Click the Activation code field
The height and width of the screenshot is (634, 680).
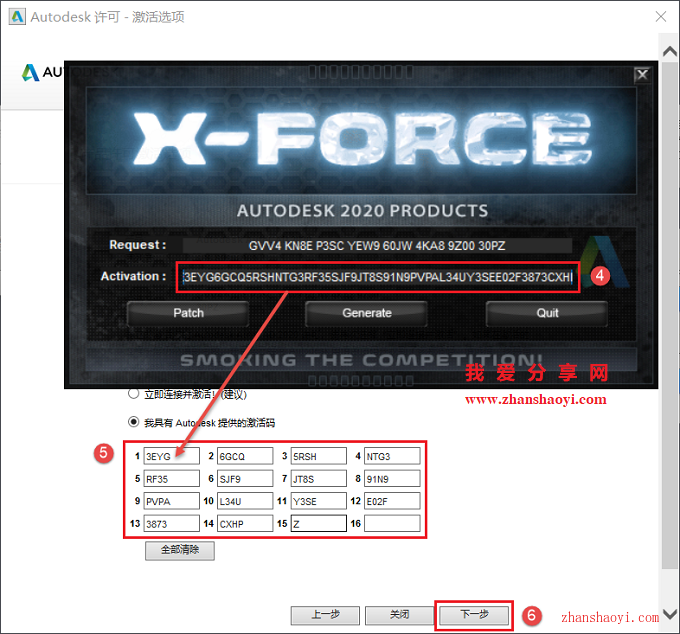click(378, 277)
